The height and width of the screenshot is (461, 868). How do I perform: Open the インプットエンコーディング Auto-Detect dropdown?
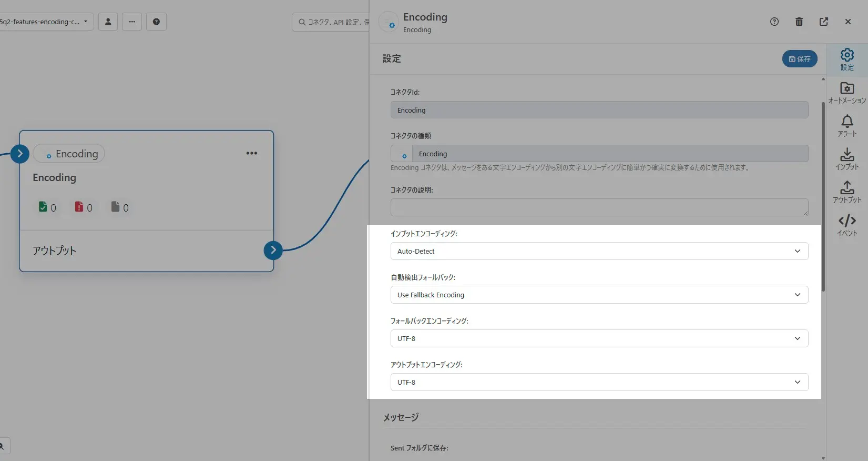(x=599, y=251)
